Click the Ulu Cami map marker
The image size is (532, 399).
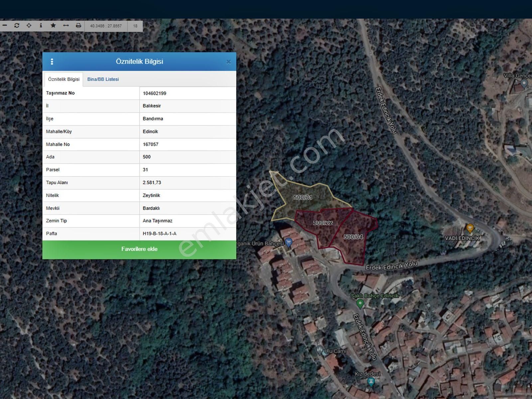point(320,350)
